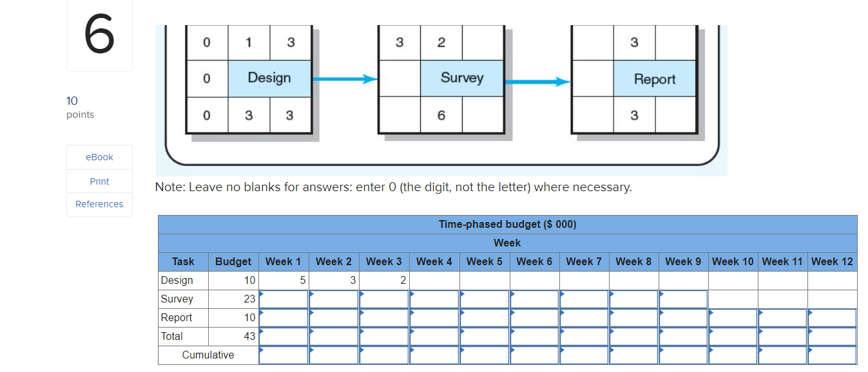Click the Cumulative Week 12 input cell
Screen dimensions: 868x372
832,355
